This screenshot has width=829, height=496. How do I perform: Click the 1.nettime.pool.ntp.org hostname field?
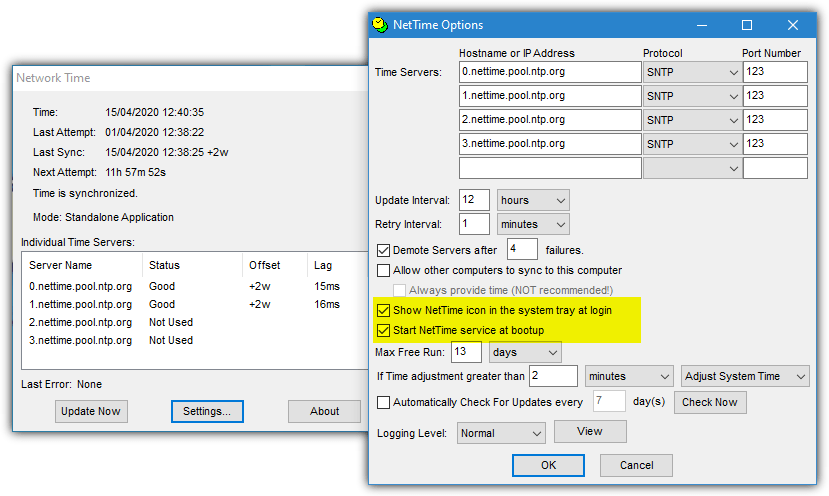[550, 96]
